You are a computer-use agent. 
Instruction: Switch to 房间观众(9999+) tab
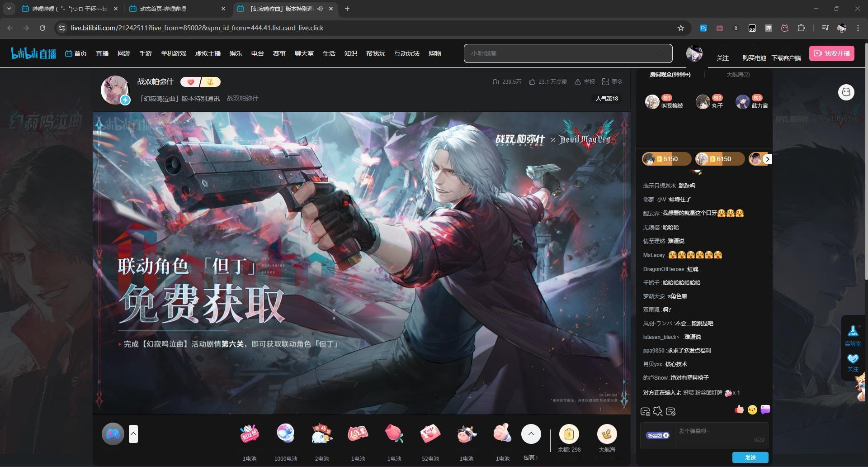[670, 75]
